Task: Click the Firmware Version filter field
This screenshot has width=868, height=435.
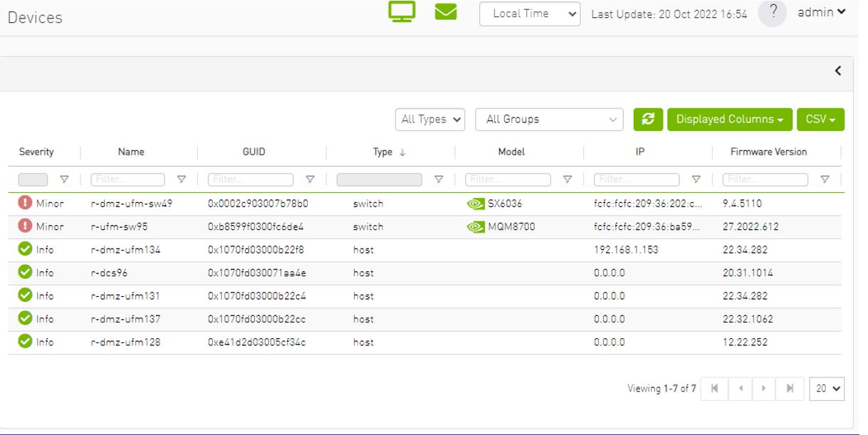Action: [x=765, y=179]
